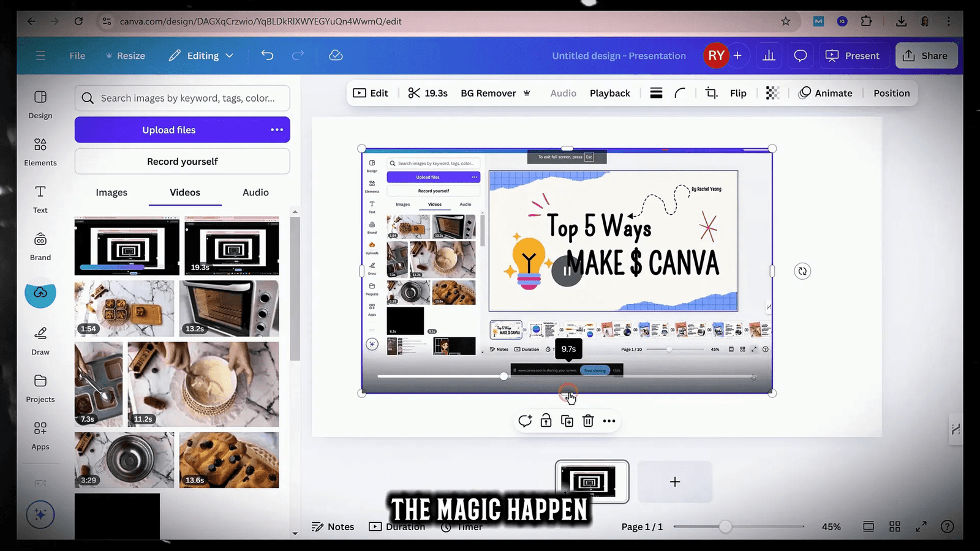This screenshot has width=980, height=551.
Task: Click Record yourself button
Action: click(183, 162)
